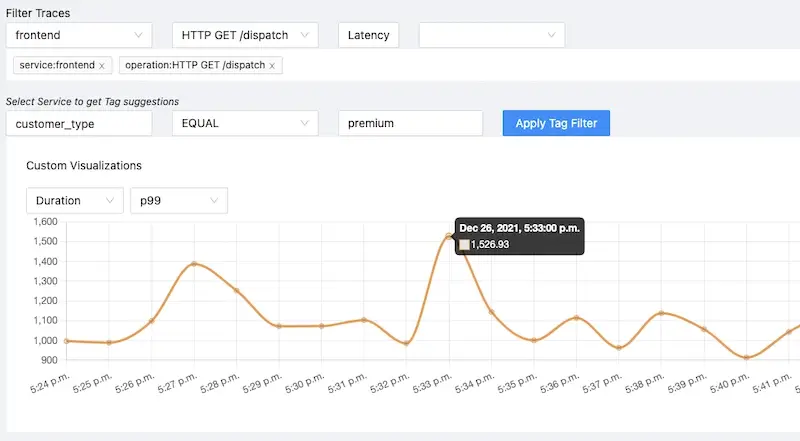Click the 5:32 p.m. data point

click(x=406, y=343)
